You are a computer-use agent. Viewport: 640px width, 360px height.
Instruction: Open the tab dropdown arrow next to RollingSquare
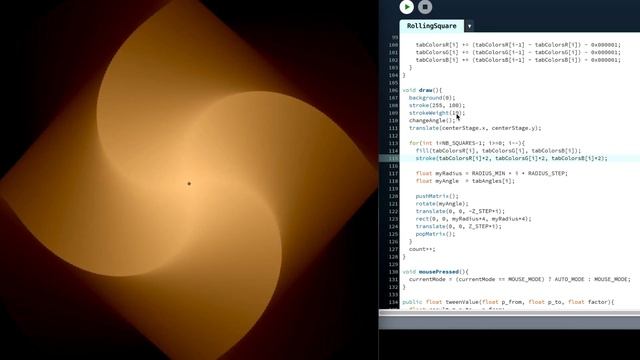(x=469, y=26)
